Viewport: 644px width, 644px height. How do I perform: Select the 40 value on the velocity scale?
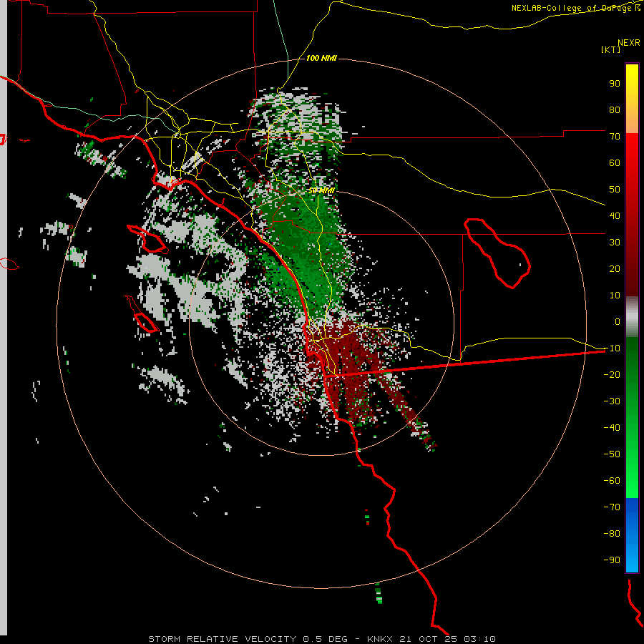[615, 216]
